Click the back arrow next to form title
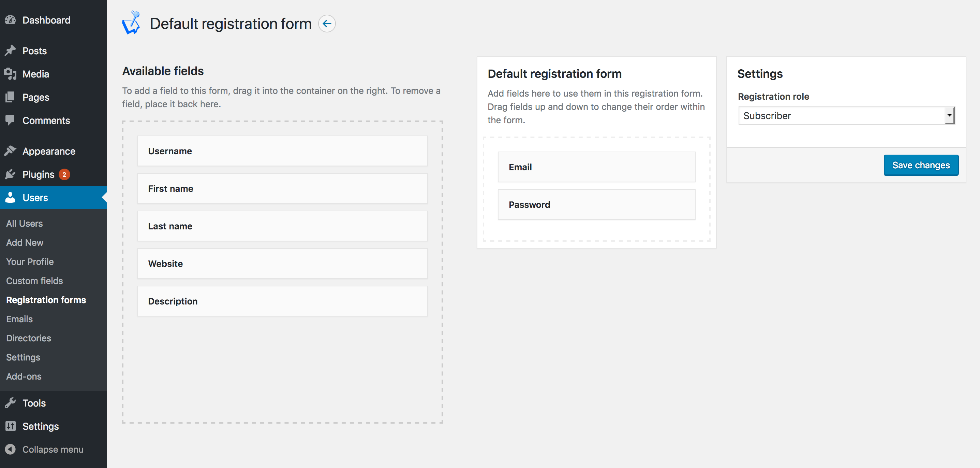 327,23
